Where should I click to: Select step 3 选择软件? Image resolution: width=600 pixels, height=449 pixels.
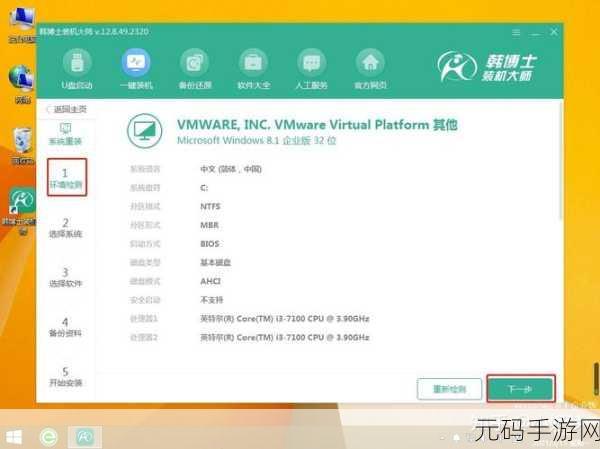tap(65, 278)
